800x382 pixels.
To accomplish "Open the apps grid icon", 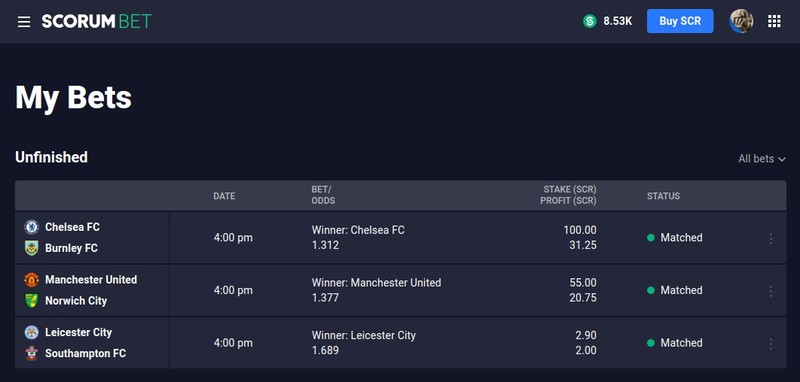I will coord(774,21).
